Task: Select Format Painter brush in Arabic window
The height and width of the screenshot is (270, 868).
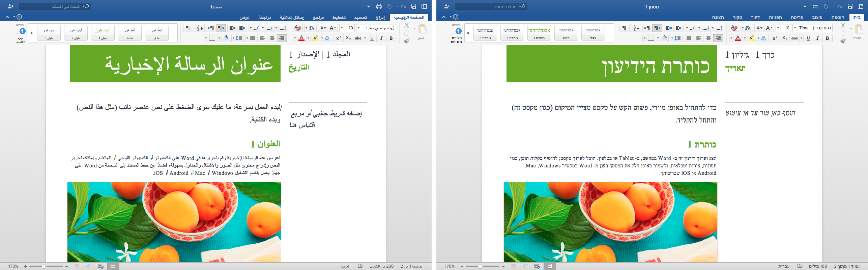Action: point(407,41)
